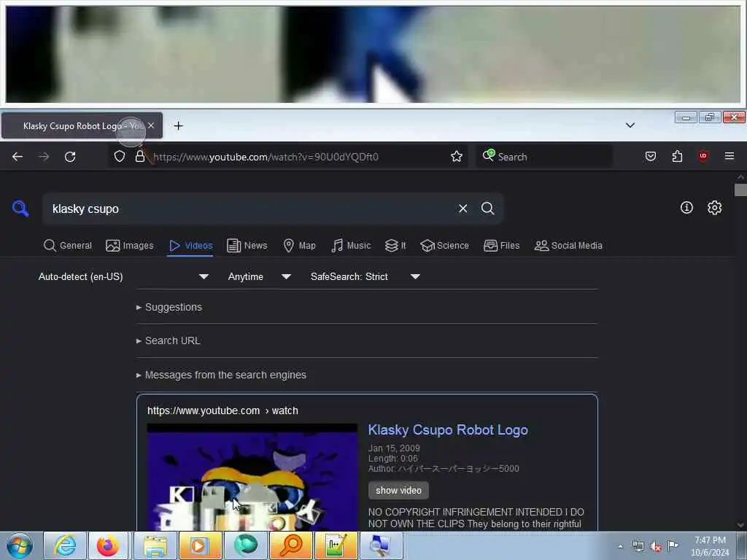Open Firefox from the taskbar
Image resolution: width=747 pixels, height=560 pixels.
click(108, 545)
